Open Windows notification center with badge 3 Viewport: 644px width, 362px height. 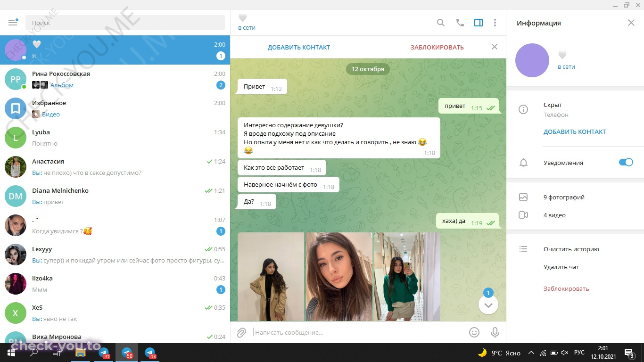click(629, 353)
